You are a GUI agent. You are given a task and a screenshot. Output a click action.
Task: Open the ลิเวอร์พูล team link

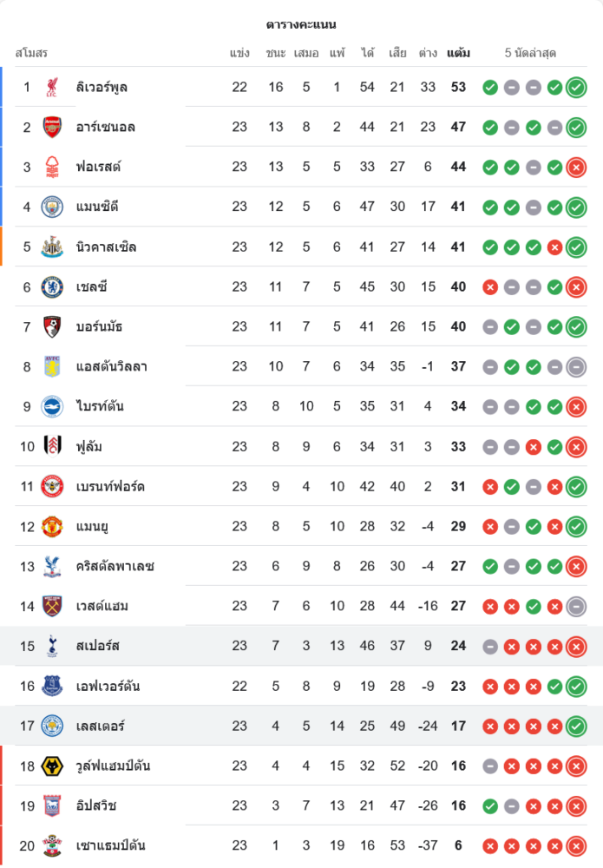click(x=102, y=87)
